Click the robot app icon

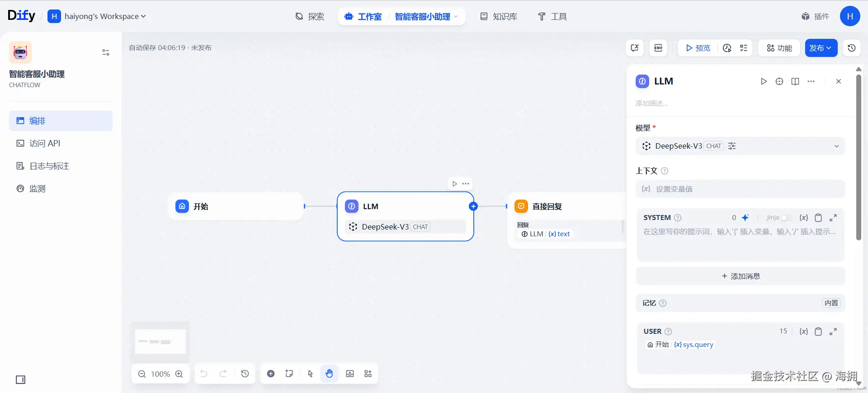coord(20,52)
